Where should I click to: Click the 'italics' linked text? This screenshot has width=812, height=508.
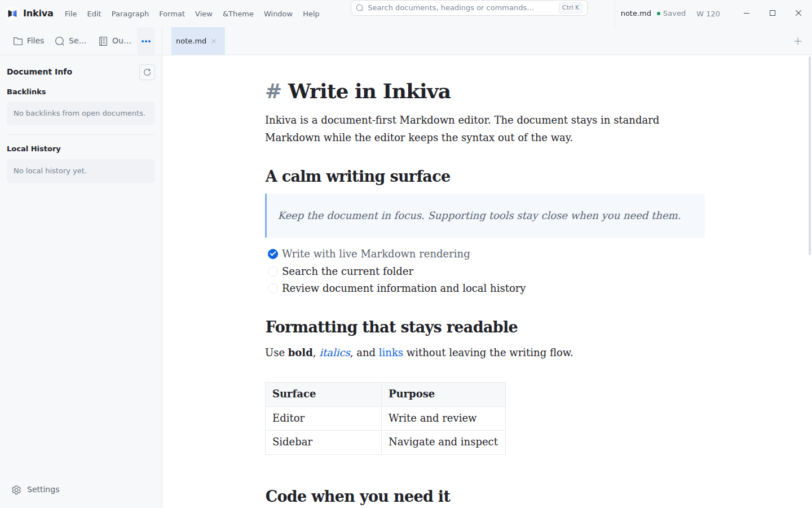(x=335, y=353)
